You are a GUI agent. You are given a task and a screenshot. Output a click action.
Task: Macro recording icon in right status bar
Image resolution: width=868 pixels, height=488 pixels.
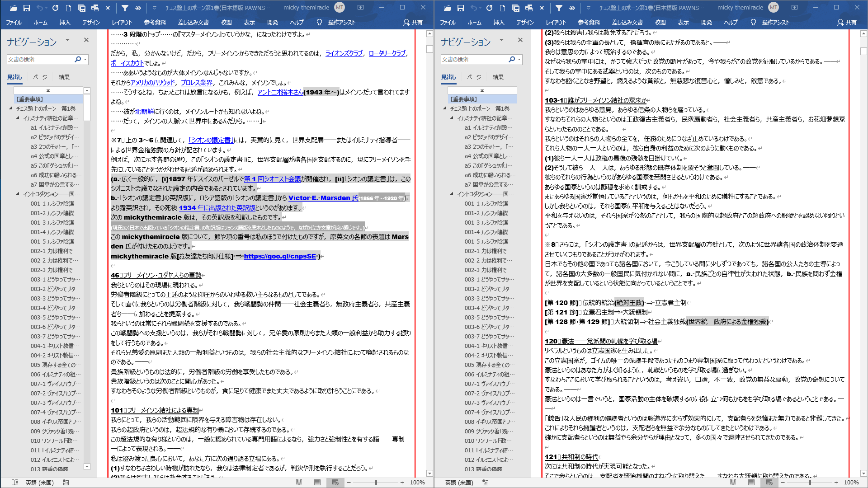tap(486, 483)
